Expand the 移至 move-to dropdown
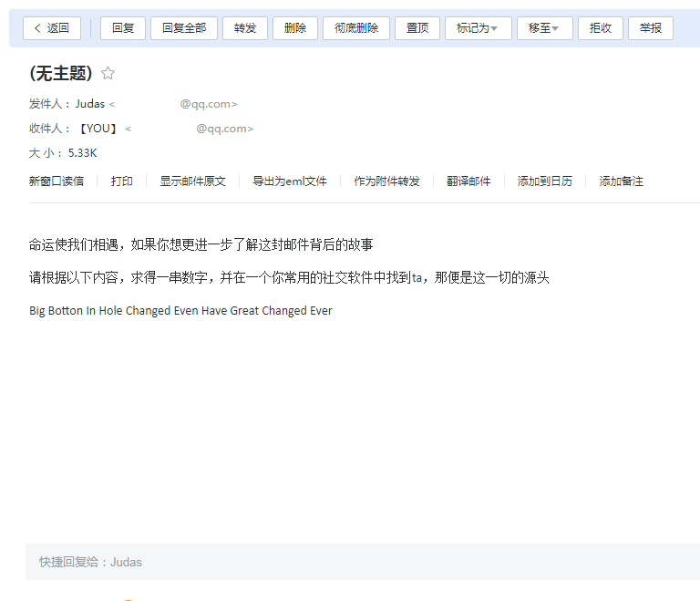Image resolution: width=700 pixels, height=601 pixels. click(x=544, y=28)
